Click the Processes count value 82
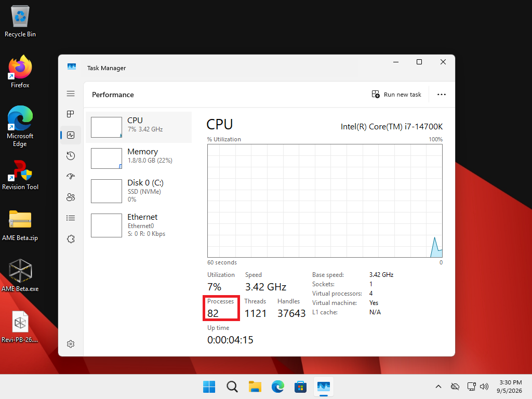Screen dimensions: 532x399 [x=213, y=313]
